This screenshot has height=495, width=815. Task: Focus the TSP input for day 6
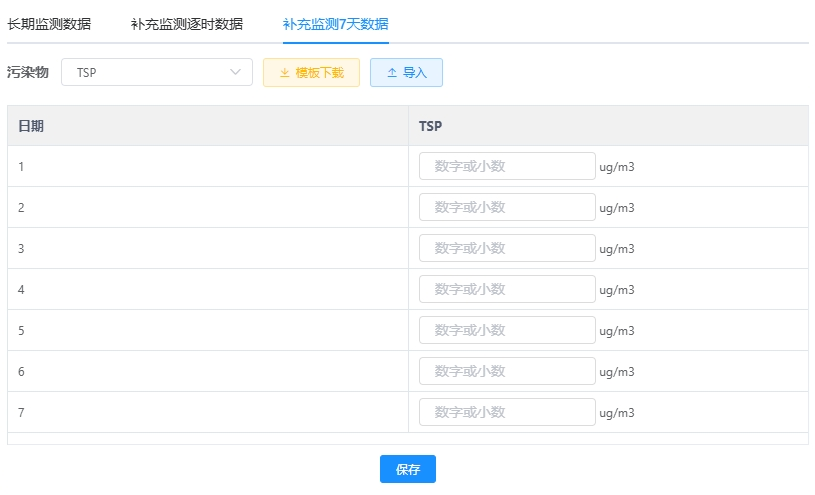tap(507, 371)
